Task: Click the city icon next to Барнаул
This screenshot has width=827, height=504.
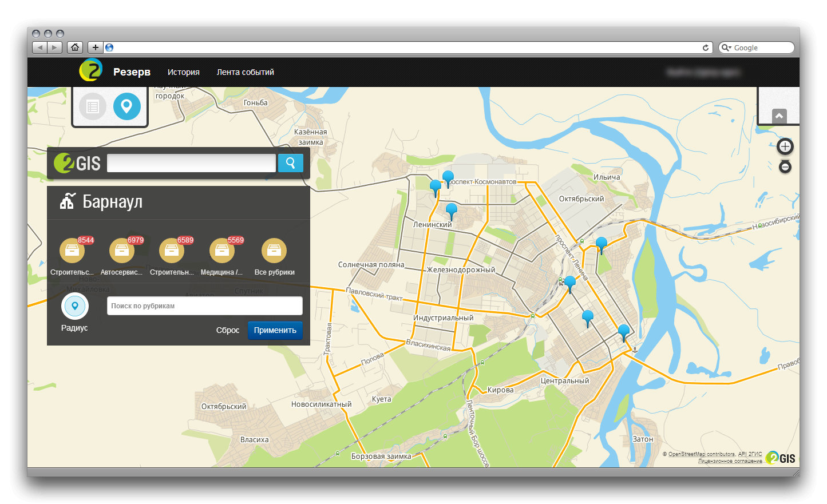Action: point(68,201)
